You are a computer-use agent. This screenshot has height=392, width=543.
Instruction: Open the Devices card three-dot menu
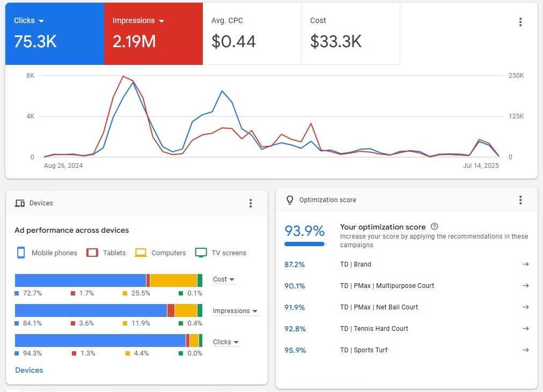(x=250, y=203)
